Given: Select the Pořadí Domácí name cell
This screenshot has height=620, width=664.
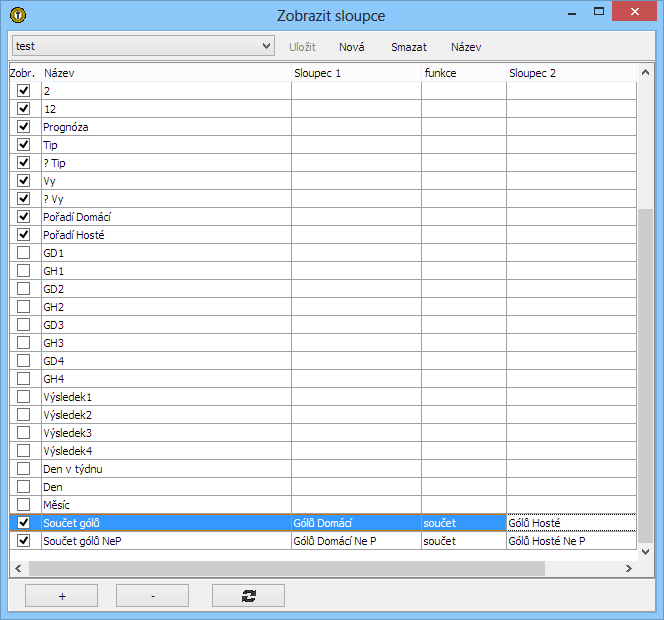Looking at the screenshot, I should (166, 217).
